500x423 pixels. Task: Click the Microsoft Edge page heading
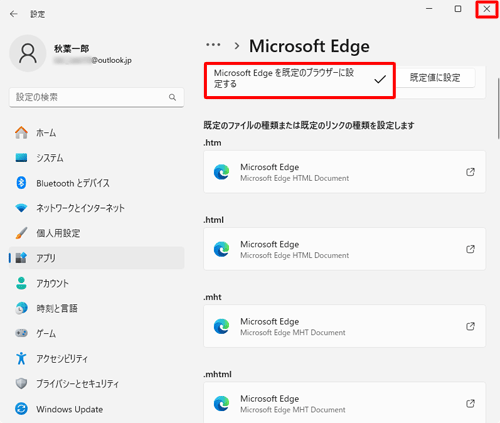(x=309, y=46)
